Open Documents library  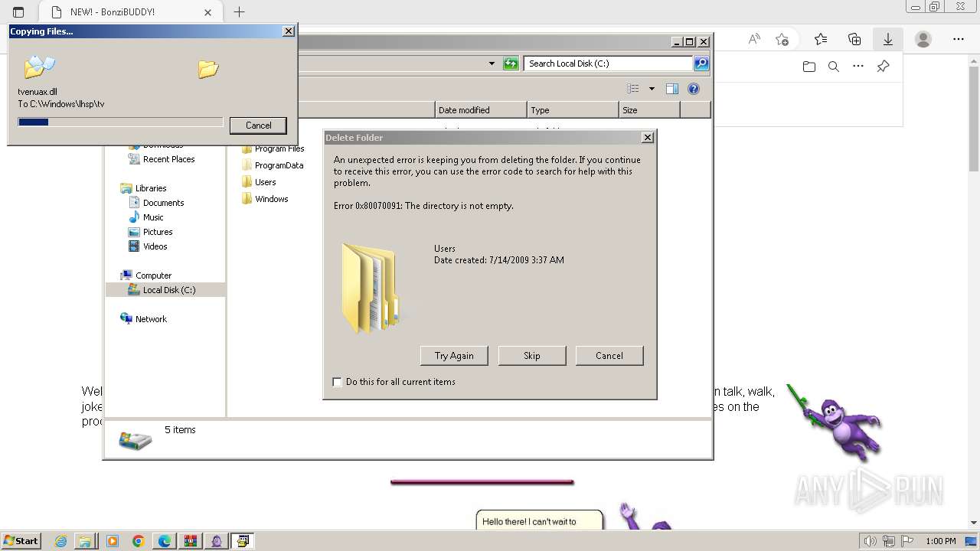[156, 203]
